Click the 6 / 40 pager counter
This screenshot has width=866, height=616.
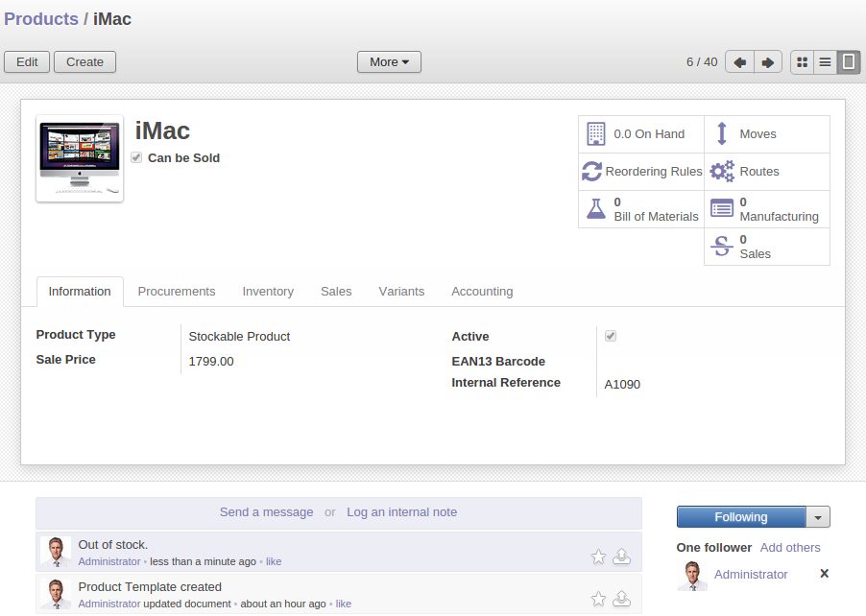702,61
